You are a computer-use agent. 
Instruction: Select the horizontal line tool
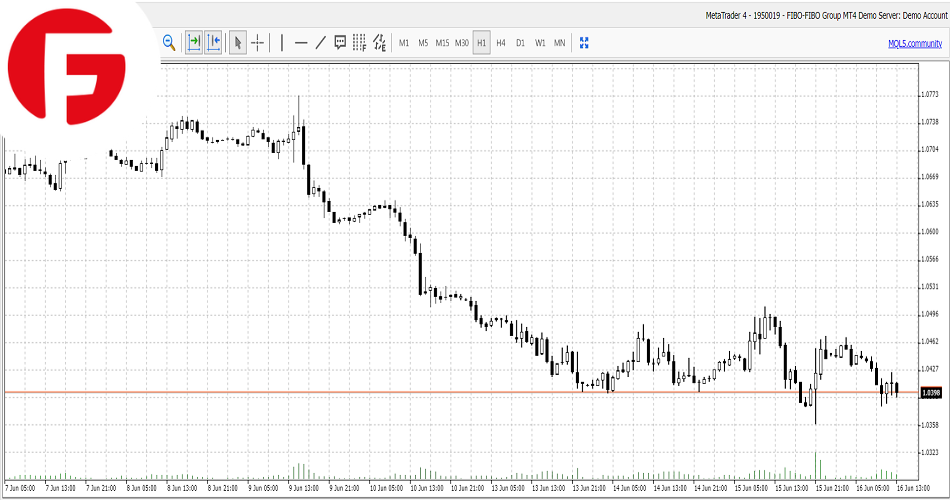tap(301, 42)
